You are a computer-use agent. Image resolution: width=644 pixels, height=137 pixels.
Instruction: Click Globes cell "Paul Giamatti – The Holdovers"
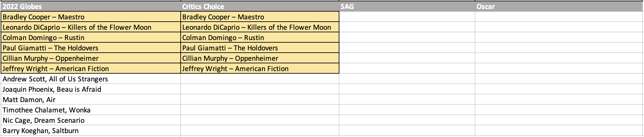coord(90,48)
